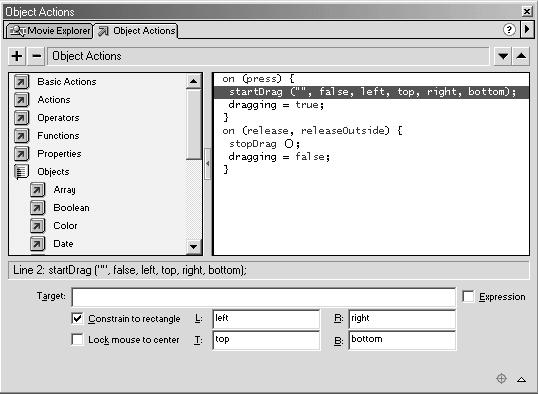Expand the Actions category icon

pos(21,100)
